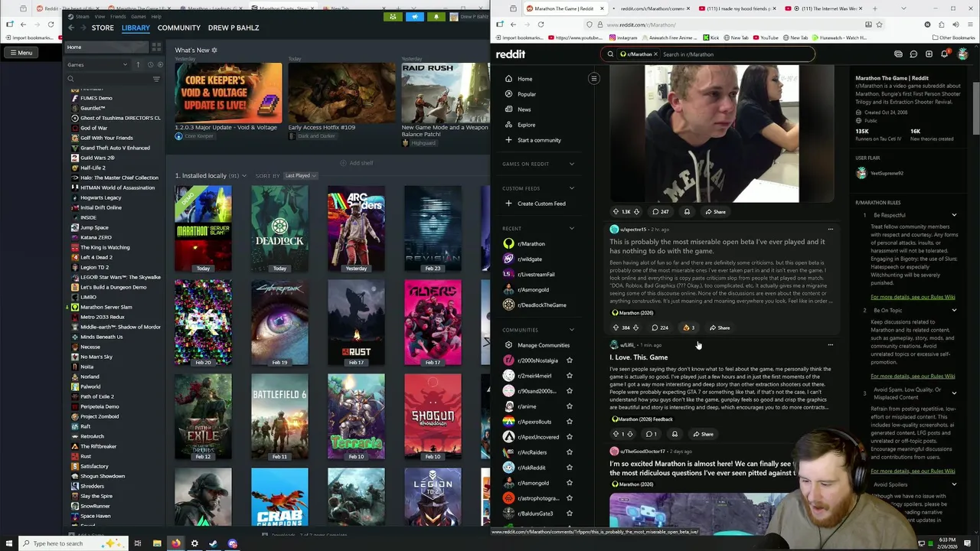Viewport: 980px width, 551px height.
Task: Select Hogwarts Legacy in Steam game list
Action: [100, 197]
